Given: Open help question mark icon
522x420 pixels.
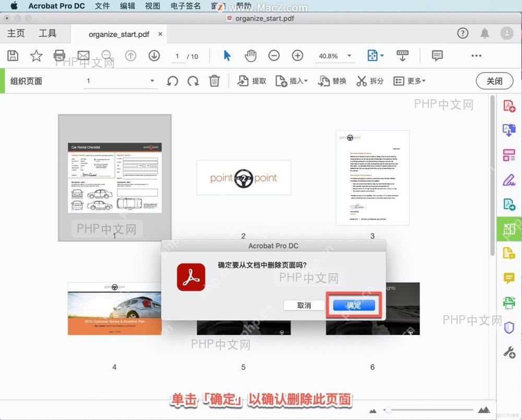Looking at the screenshot, I should (462, 33).
